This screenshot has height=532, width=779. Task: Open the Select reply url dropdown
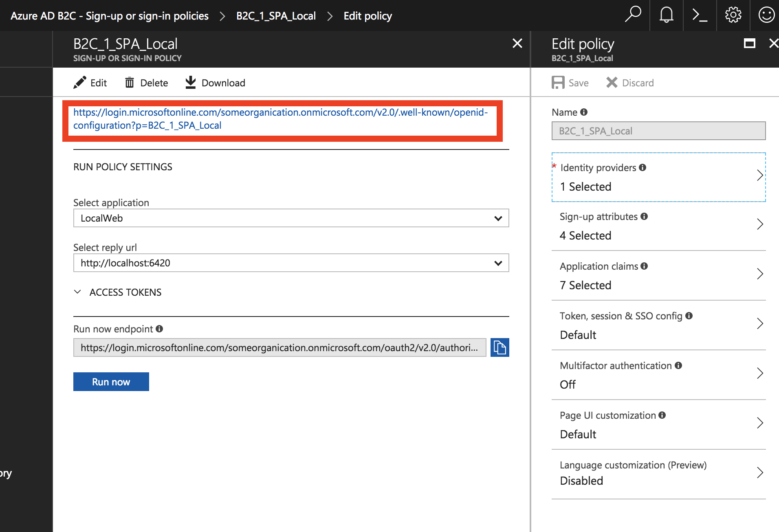pos(291,263)
